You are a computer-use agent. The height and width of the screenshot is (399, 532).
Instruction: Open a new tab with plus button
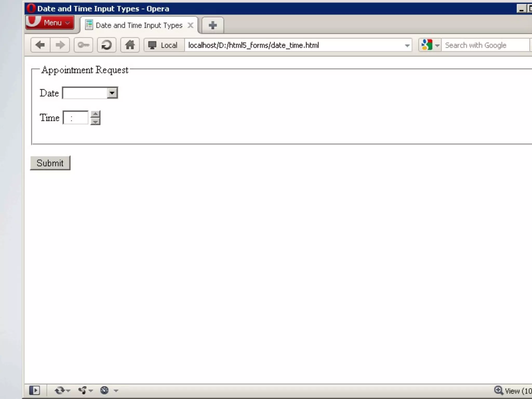pos(213,25)
